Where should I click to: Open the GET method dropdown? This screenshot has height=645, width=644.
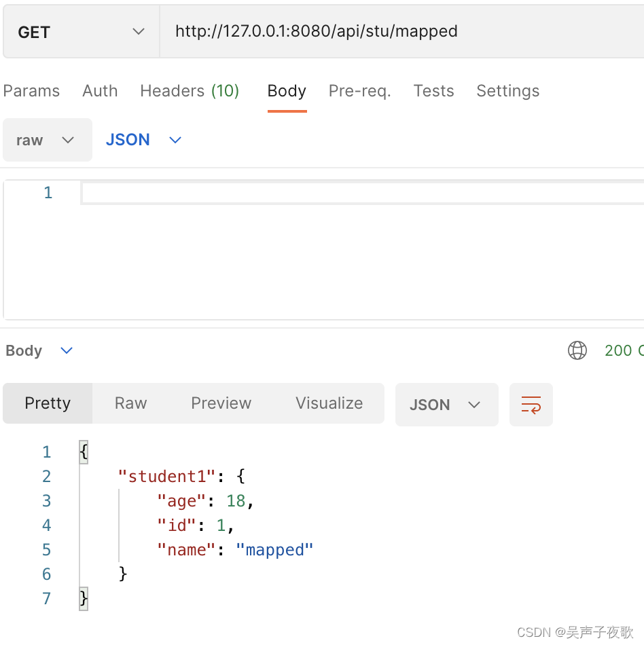(x=81, y=32)
